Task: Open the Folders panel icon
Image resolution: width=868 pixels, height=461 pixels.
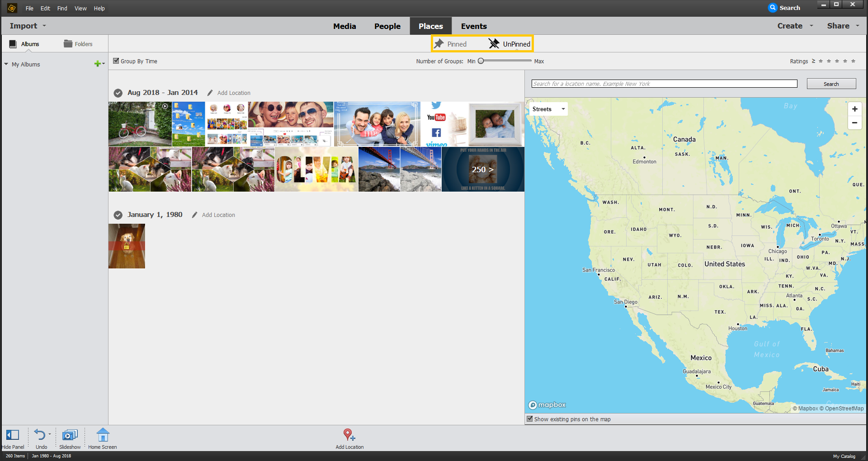Action: pos(68,43)
